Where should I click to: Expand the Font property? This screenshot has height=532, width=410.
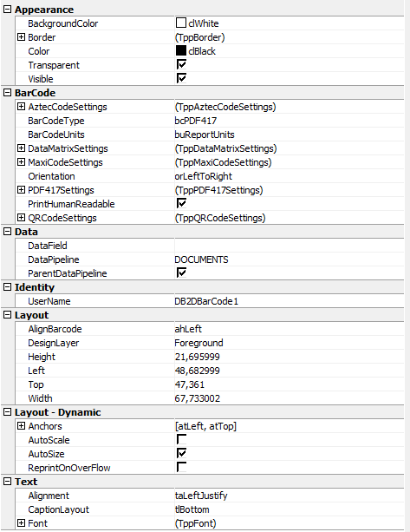[x=21, y=522]
